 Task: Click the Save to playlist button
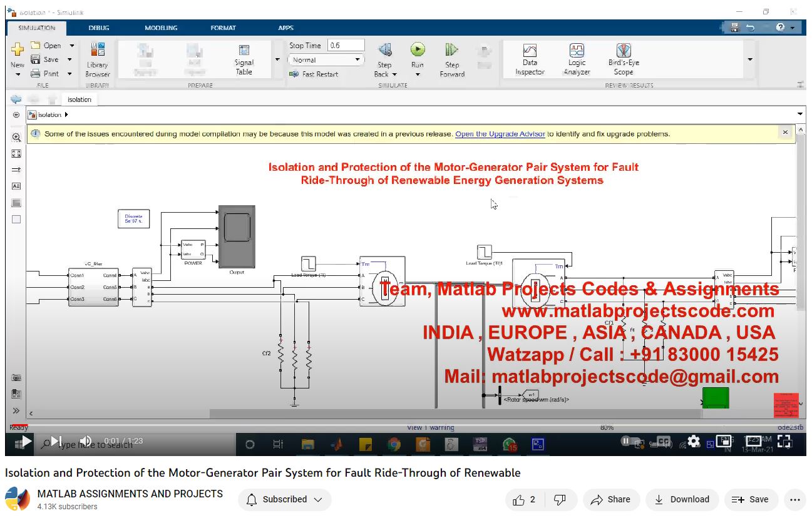click(x=751, y=499)
